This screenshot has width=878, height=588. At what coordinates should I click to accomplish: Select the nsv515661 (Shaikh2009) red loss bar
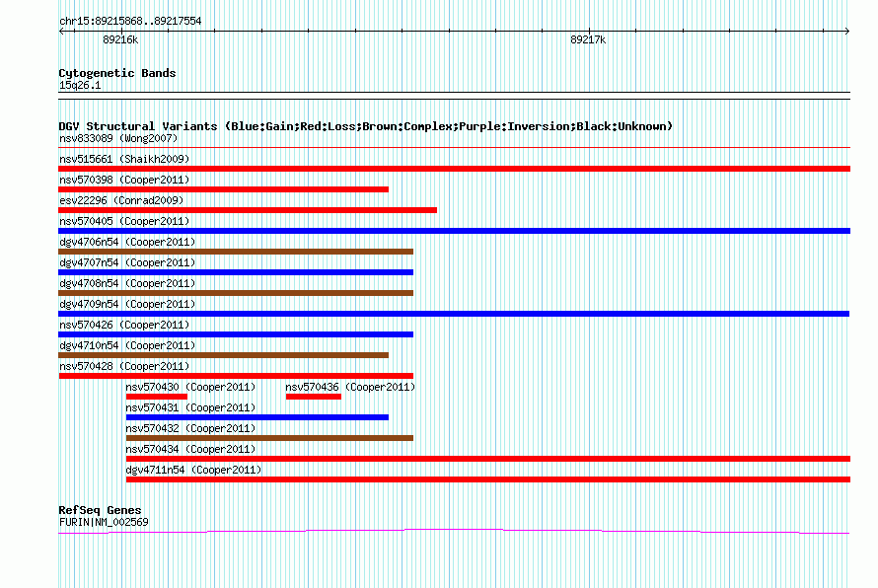(454, 169)
